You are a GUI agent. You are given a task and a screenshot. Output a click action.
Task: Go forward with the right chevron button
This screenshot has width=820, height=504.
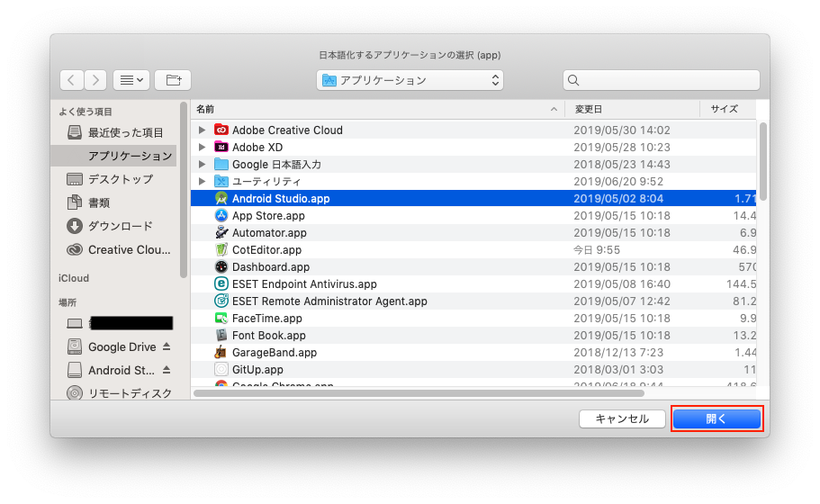pyautogui.click(x=95, y=80)
